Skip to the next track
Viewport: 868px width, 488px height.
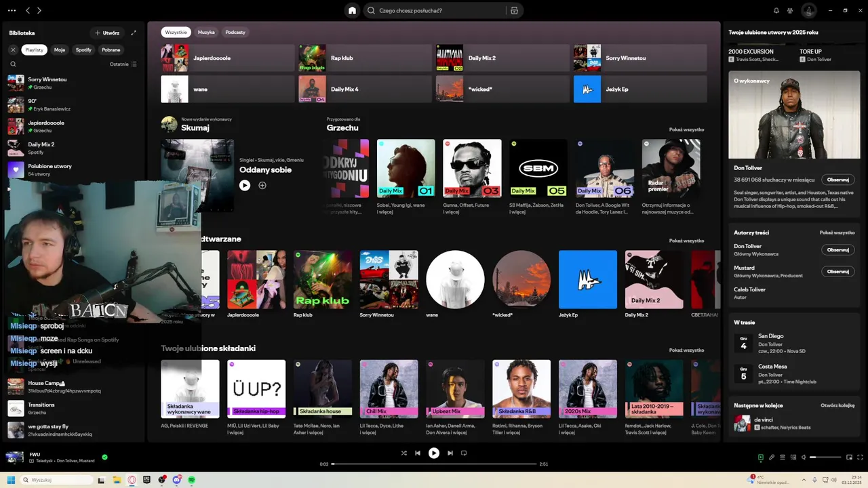coord(450,453)
